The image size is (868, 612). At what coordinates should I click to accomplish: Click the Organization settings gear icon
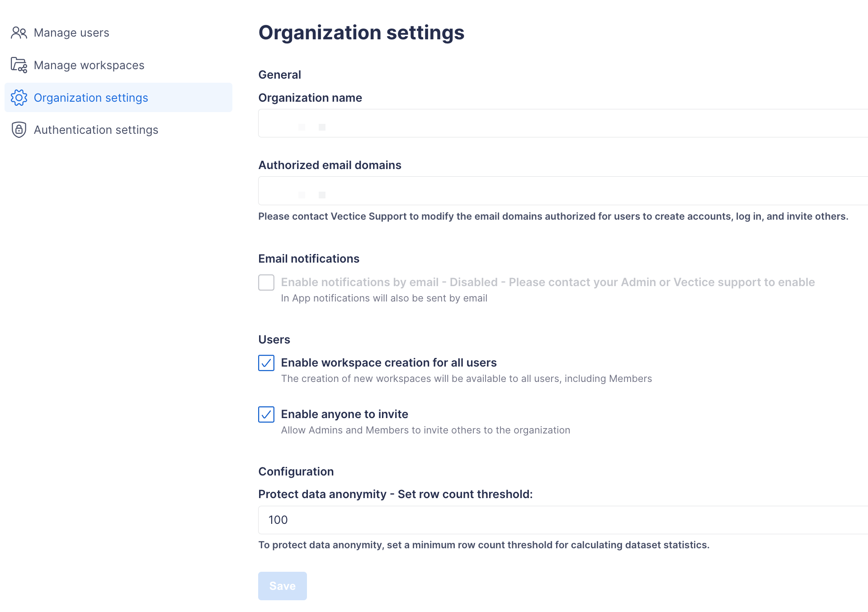click(19, 98)
